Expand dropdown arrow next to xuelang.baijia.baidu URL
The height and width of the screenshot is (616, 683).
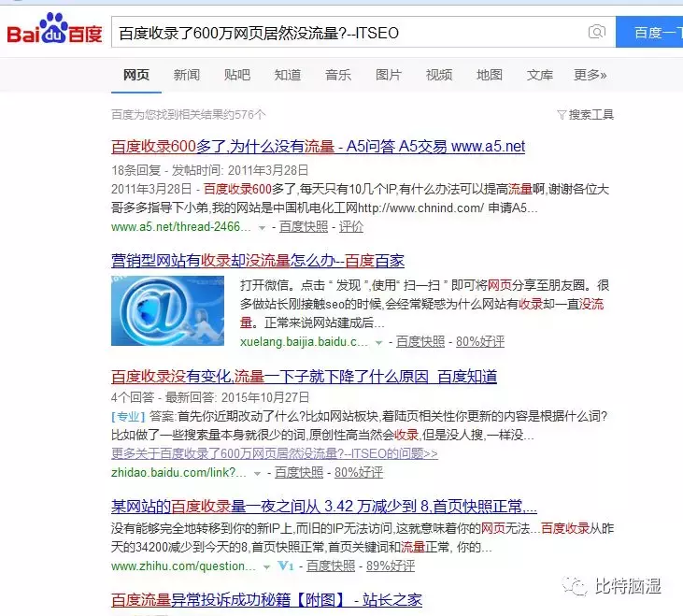[x=379, y=343]
